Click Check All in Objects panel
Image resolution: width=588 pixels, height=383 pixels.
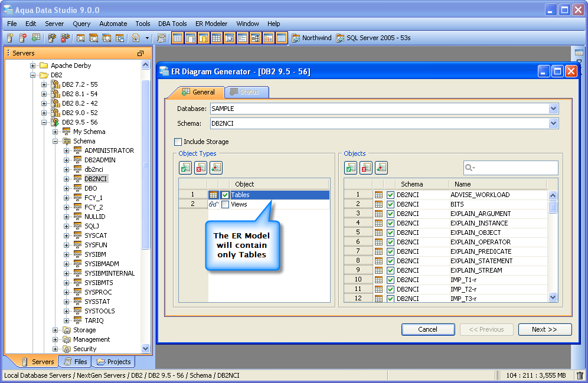click(x=351, y=168)
